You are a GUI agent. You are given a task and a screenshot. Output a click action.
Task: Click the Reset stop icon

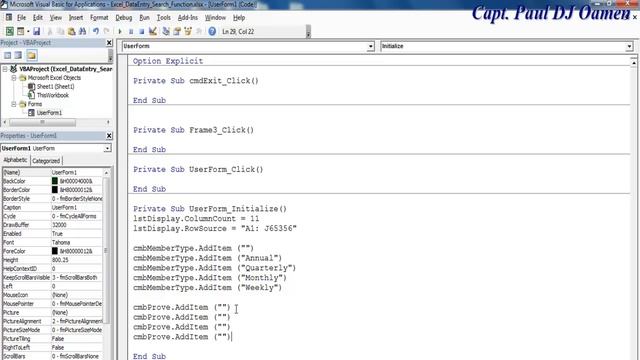(x=141, y=31)
